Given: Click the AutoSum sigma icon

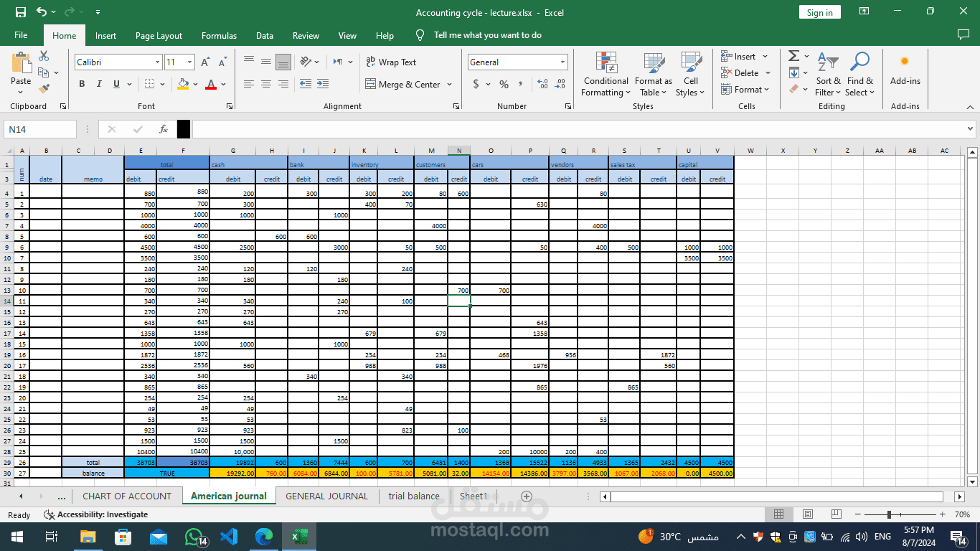Looking at the screenshot, I should pos(793,56).
